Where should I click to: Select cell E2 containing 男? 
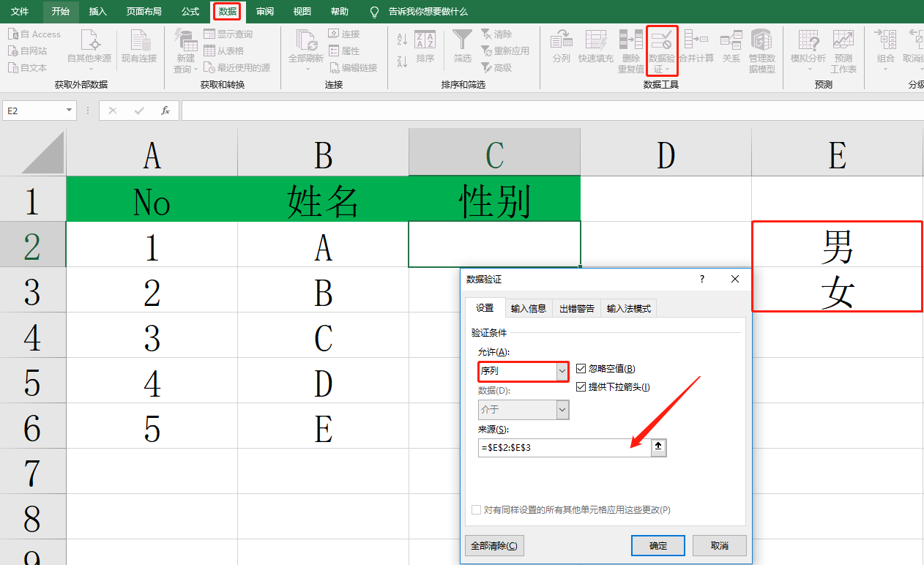[838, 244]
